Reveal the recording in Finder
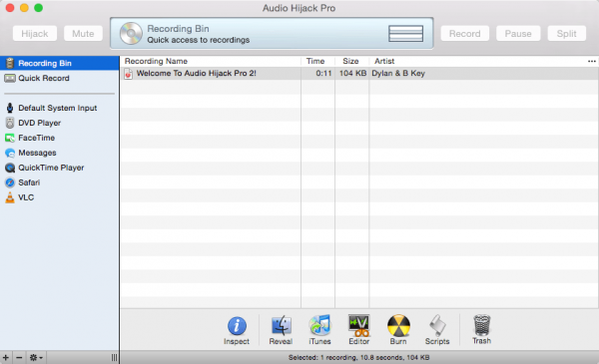Viewport: 599px width, 364px height. click(281, 330)
